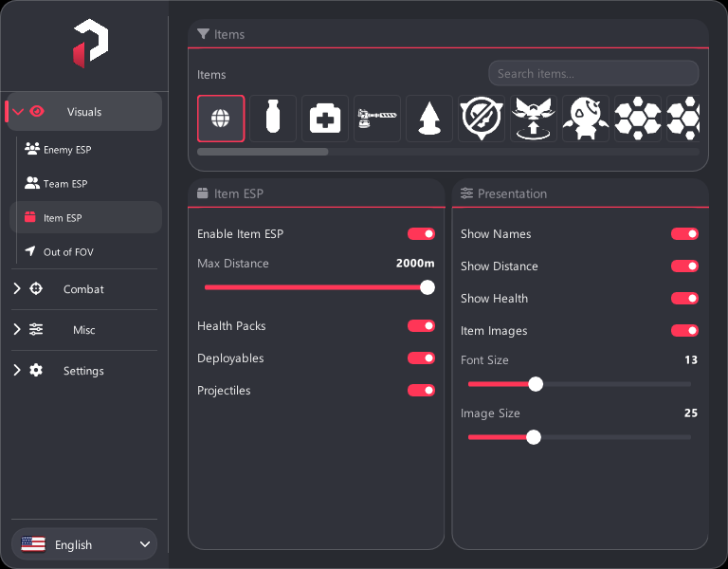Click the box icon in Item ESP panel header

pyautogui.click(x=203, y=193)
